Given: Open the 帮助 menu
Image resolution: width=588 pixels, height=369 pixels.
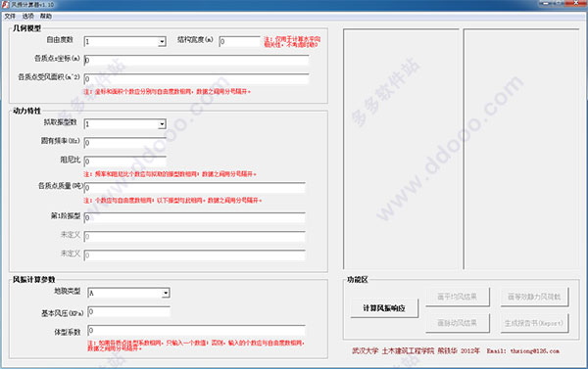Looking at the screenshot, I should (46, 16).
